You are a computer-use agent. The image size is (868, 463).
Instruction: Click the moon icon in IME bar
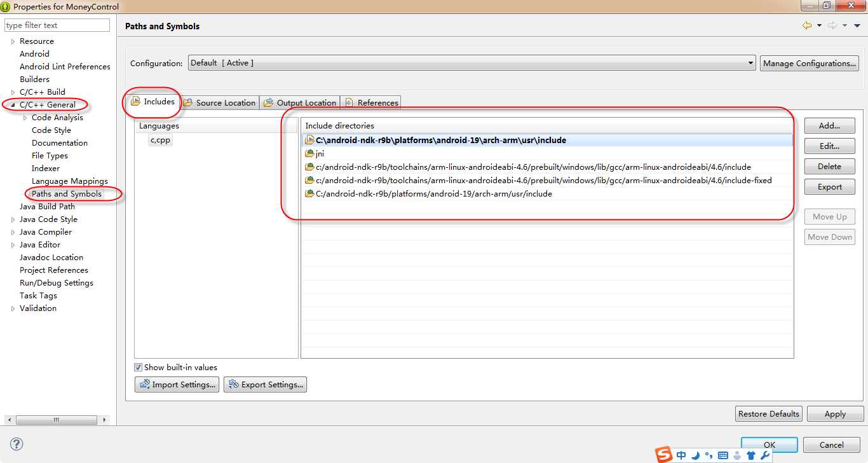click(x=695, y=455)
